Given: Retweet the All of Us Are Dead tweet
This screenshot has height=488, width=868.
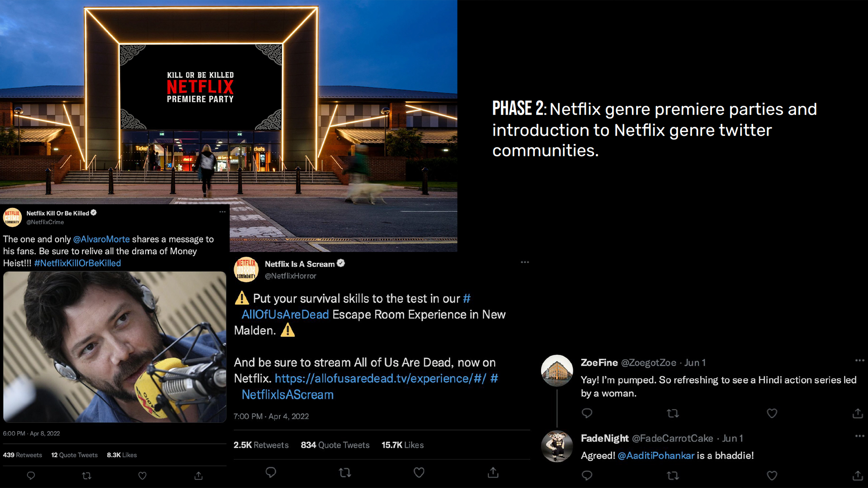Looking at the screenshot, I should click(x=345, y=472).
